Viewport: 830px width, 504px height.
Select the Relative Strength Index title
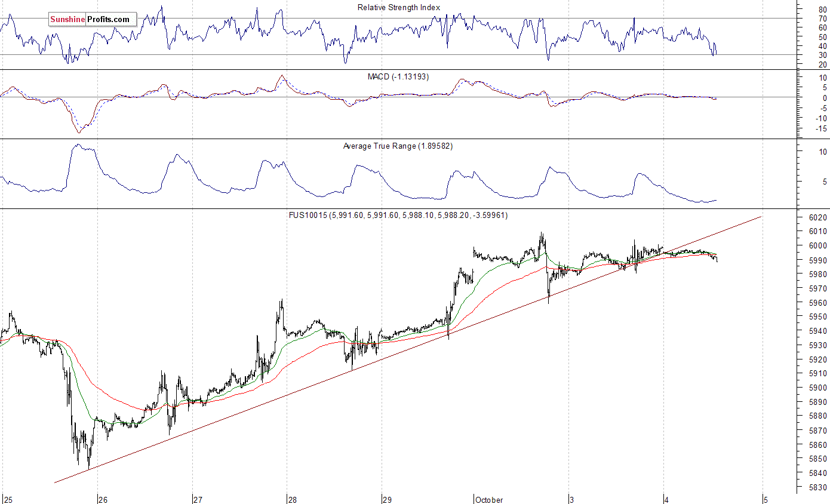point(399,7)
